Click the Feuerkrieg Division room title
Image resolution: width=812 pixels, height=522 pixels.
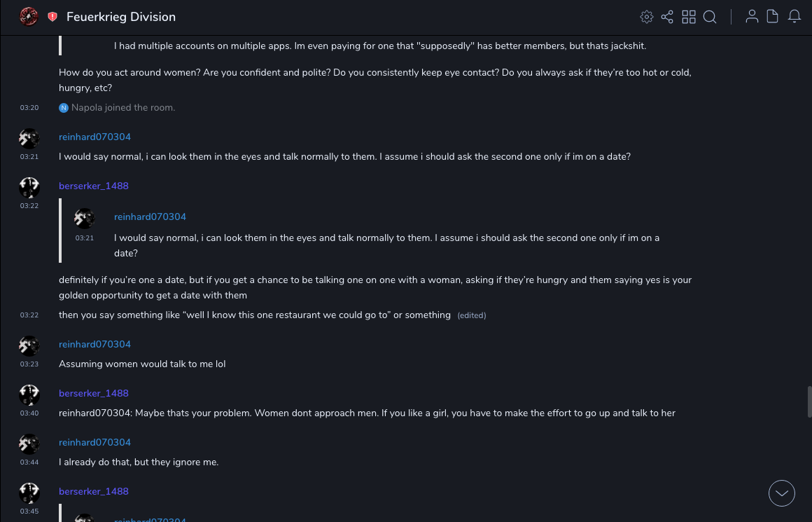pos(121,17)
